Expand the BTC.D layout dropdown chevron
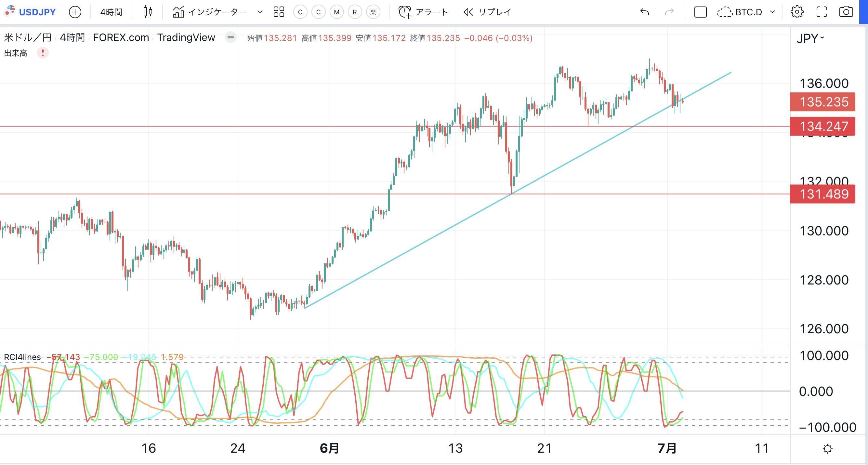 pyautogui.click(x=773, y=12)
